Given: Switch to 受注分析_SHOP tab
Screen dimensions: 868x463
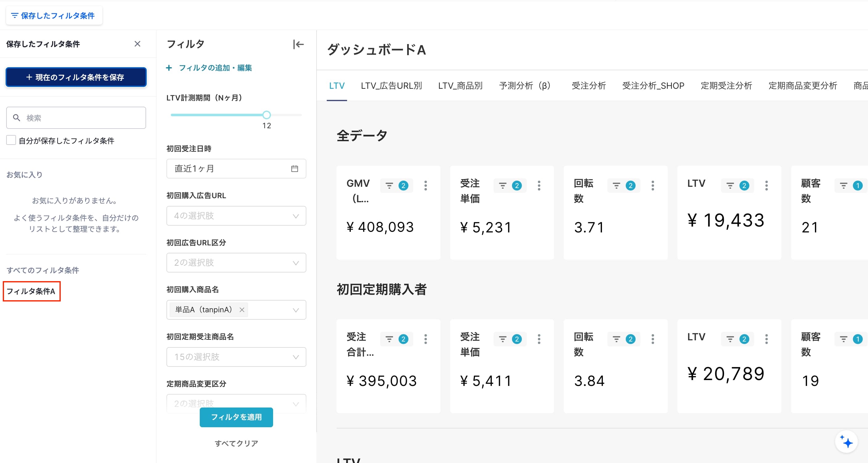Looking at the screenshot, I should 653,86.
